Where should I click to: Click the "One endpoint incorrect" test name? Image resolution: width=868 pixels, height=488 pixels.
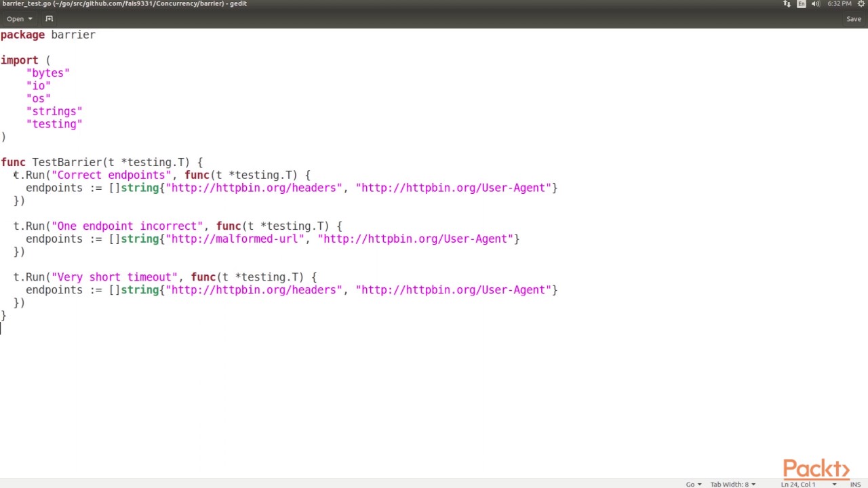(127, 226)
